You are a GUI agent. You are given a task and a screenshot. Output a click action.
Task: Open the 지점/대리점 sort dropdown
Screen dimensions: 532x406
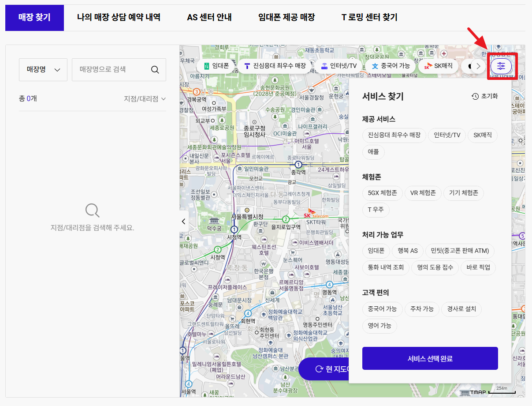coord(145,99)
